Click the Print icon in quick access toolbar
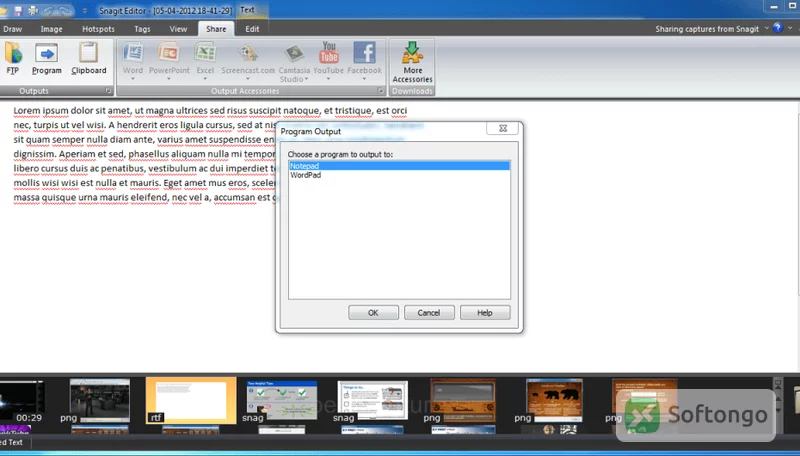This screenshot has width=800, height=456. 34,10
